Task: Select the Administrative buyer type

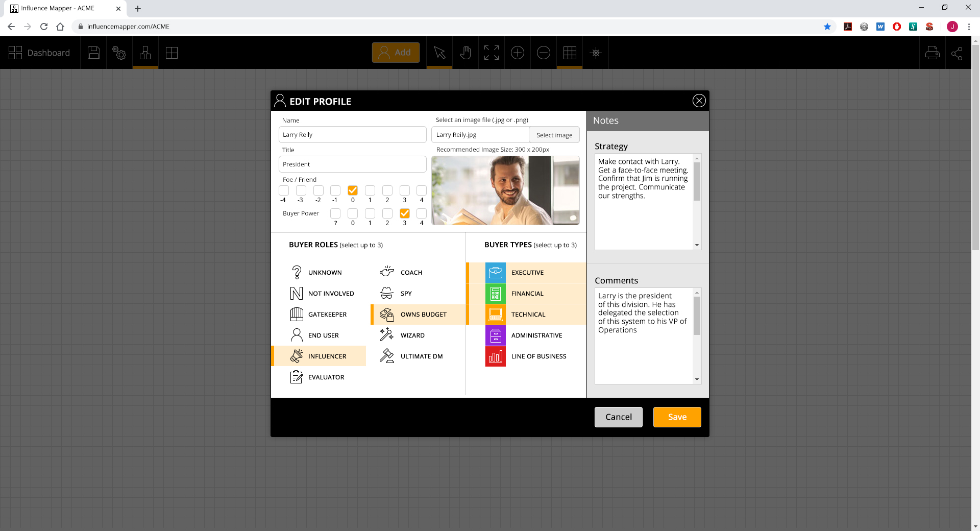Action: point(536,335)
